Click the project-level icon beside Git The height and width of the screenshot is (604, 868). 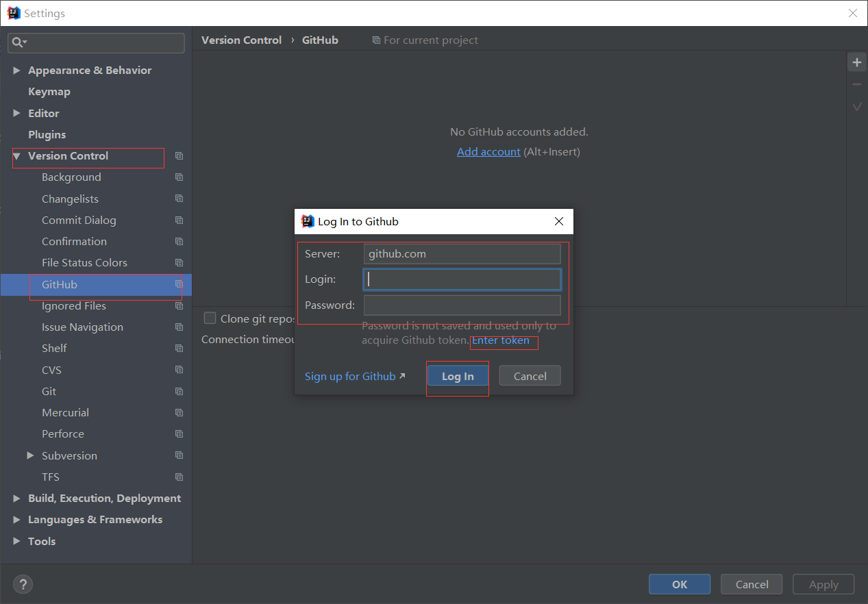179,392
